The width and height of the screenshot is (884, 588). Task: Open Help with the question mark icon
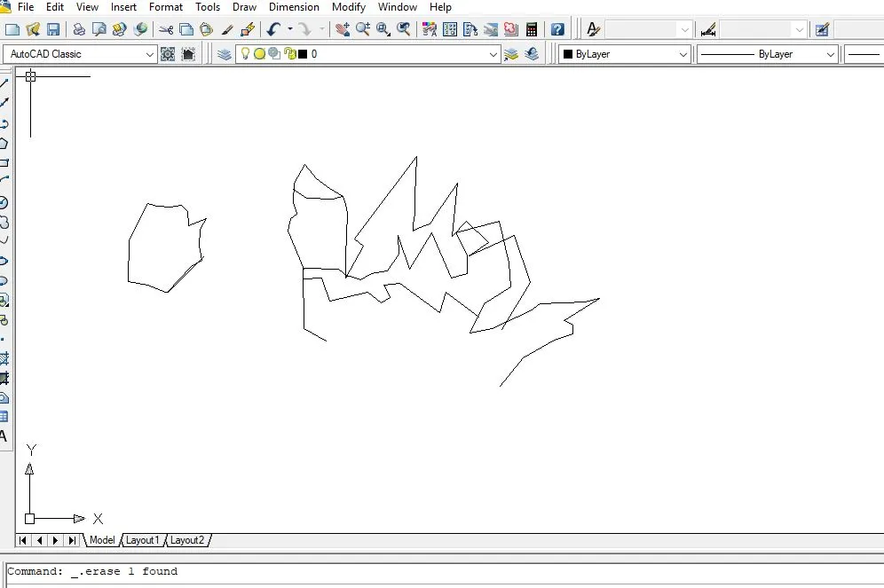click(x=557, y=29)
